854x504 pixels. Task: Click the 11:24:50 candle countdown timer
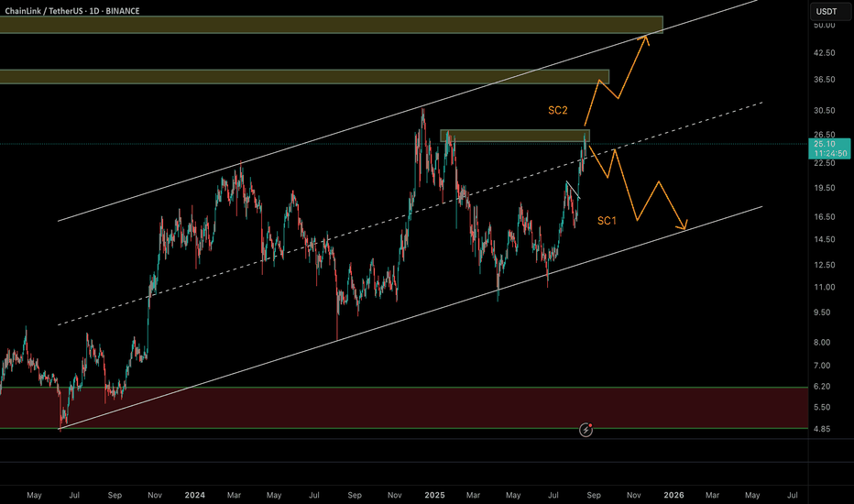(x=830, y=153)
